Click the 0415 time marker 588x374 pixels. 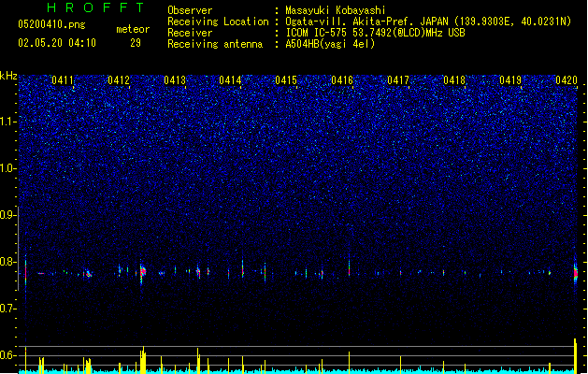[286, 80]
